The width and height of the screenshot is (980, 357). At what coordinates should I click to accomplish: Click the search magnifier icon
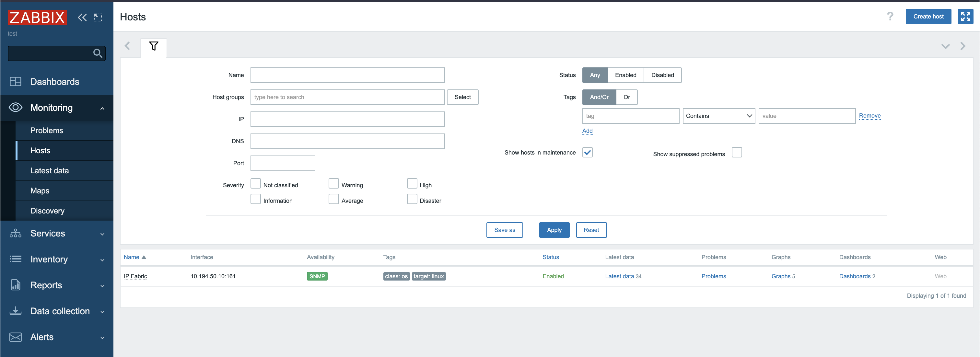(x=98, y=53)
